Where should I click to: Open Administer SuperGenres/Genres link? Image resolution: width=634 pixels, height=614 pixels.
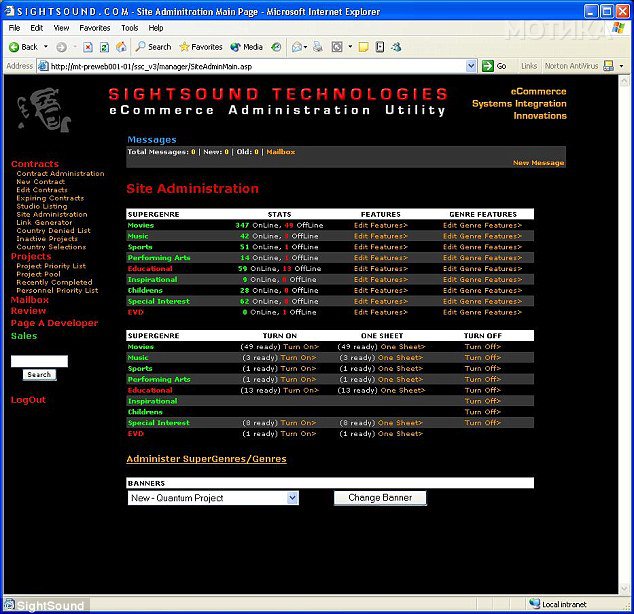206,459
